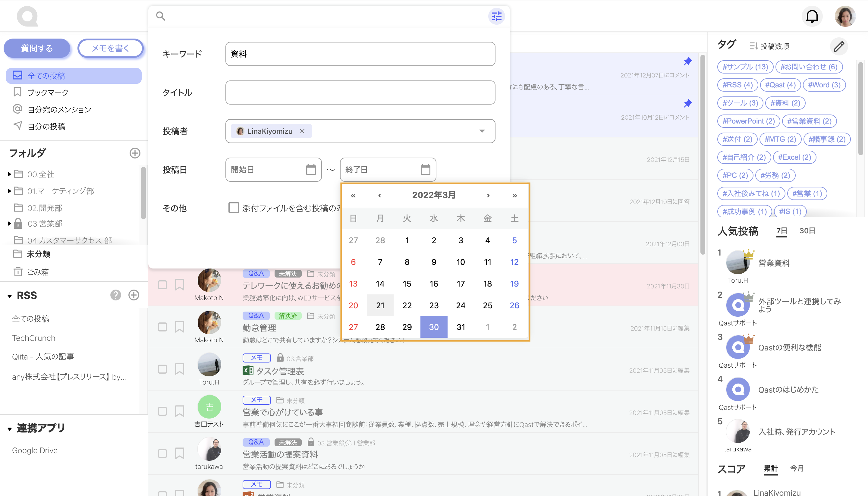The height and width of the screenshot is (496, 868).
Task: Go to previous month in calendar
Action: pyautogui.click(x=380, y=195)
